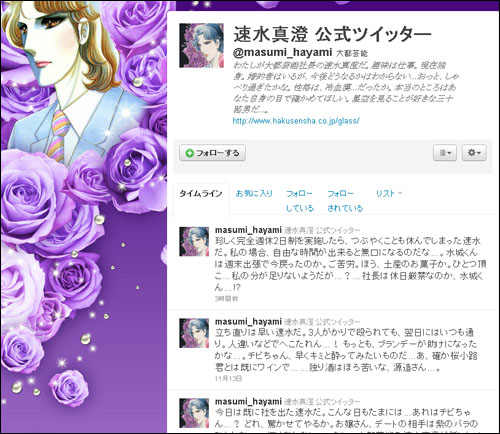The width and height of the screenshot is (500, 434).
Task: Open the list icon dropdown
Action: (x=445, y=153)
